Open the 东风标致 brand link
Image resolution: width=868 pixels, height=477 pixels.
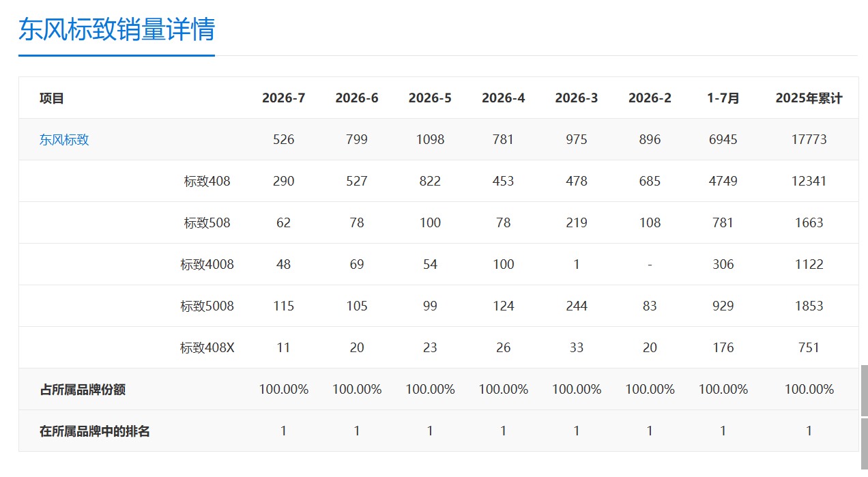(x=64, y=140)
